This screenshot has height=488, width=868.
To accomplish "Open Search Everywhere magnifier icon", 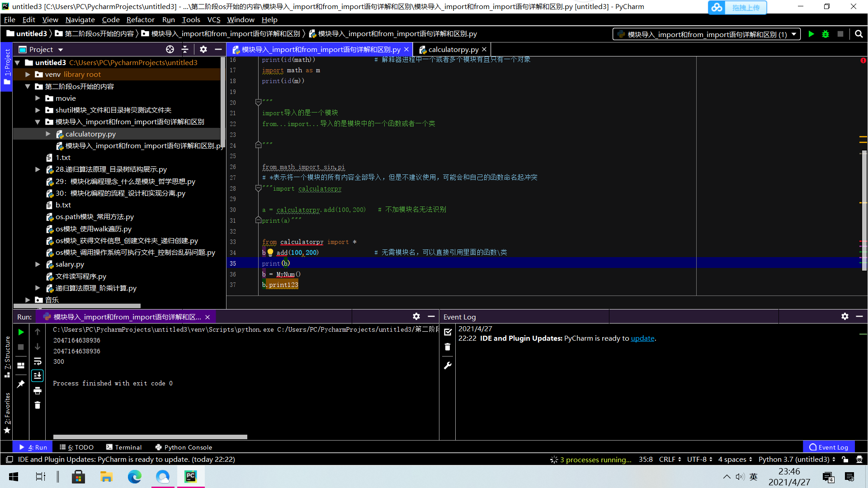I will pyautogui.click(x=859, y=34).
